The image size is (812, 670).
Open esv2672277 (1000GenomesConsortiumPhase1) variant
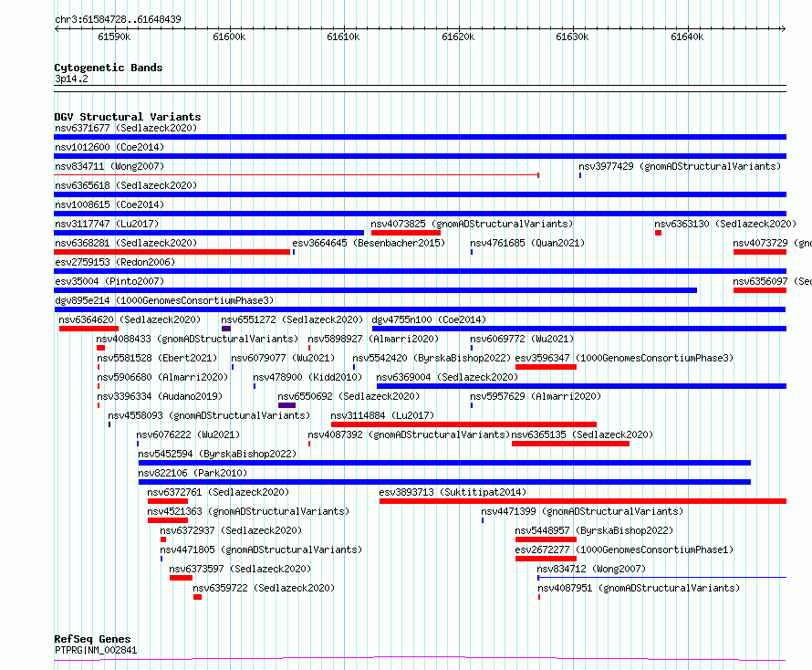point(624,550)
